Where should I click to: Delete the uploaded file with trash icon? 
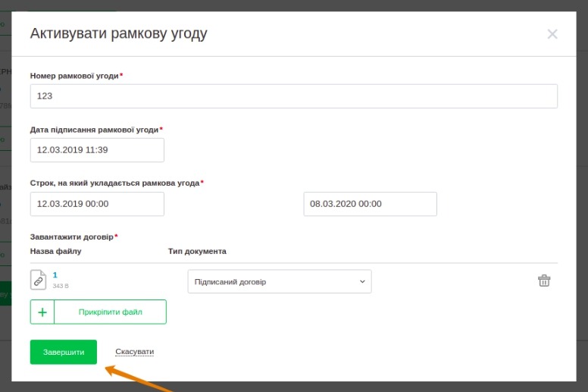point(544,281)
